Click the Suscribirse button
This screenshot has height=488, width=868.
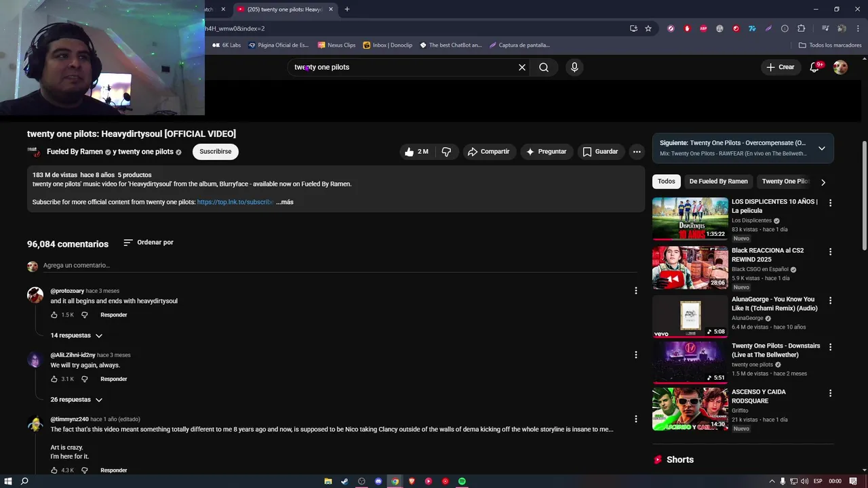click(x=216, y=152)
